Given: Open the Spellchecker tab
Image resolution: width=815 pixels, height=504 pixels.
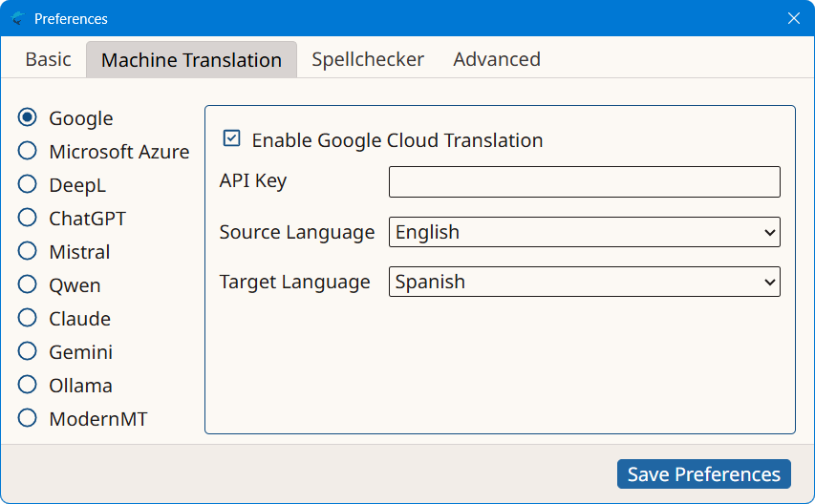Looking at the screenshot, I should pyautogui.click(x=368, y=59).
